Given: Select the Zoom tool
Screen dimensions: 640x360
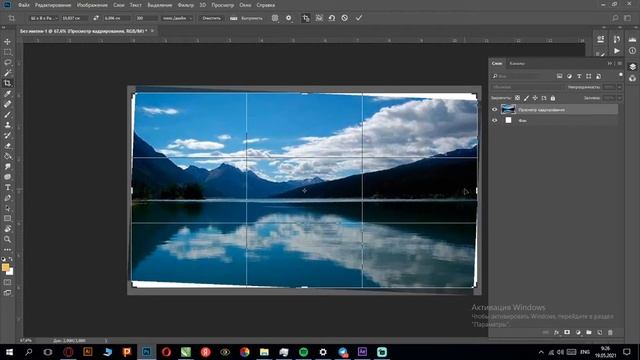Looking at the screenshot, I should (x=7, y=240).
